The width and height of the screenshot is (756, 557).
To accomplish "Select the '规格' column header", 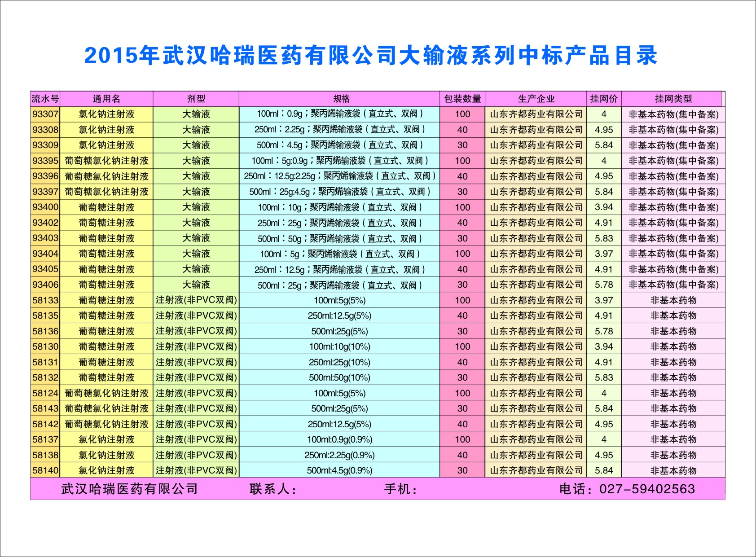I will (x=339, y=99).
